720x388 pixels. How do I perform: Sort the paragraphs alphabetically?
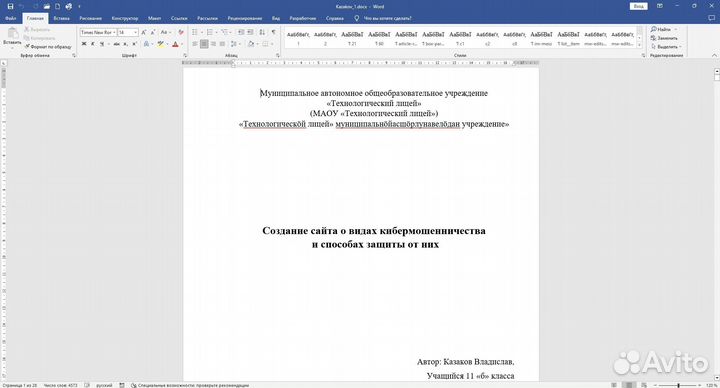pos(262,32)
